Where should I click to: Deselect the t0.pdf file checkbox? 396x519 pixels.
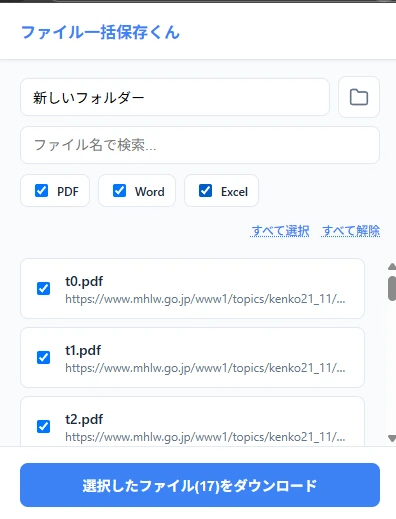click(43, 288)
